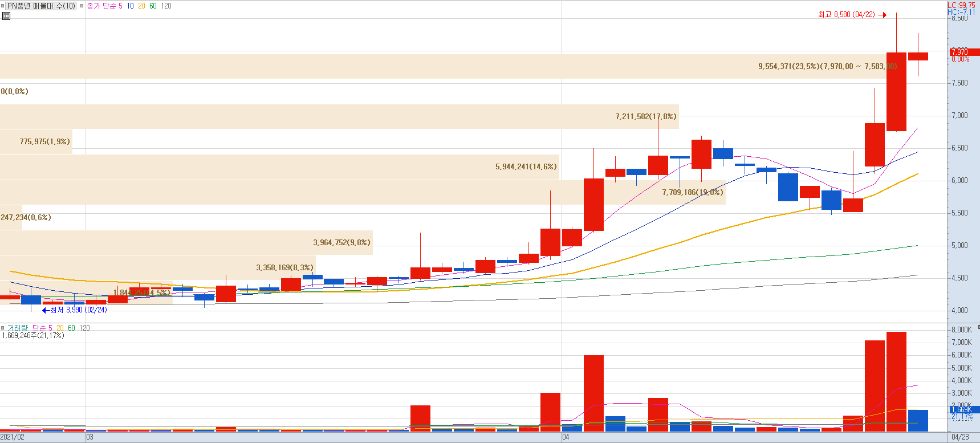This screenshot has width=980, height=443.
Task: Click the red current price tag 7,970
Action: (965, 52)
